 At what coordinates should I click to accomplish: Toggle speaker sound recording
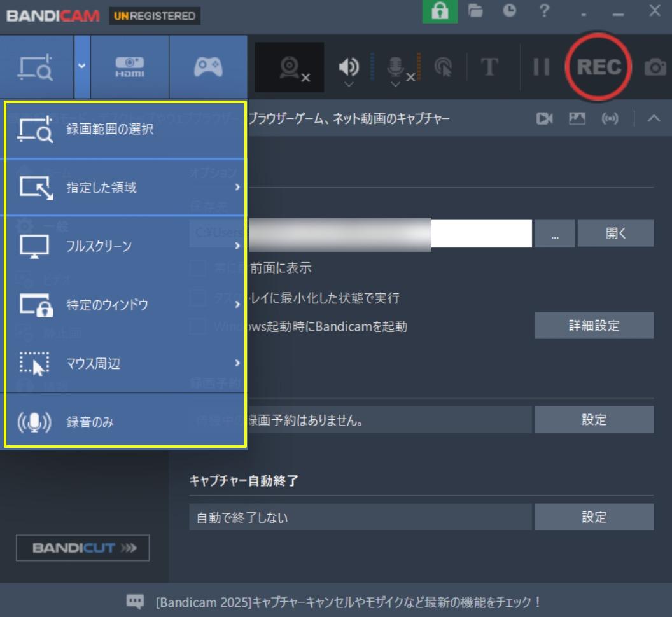point(349,66)
